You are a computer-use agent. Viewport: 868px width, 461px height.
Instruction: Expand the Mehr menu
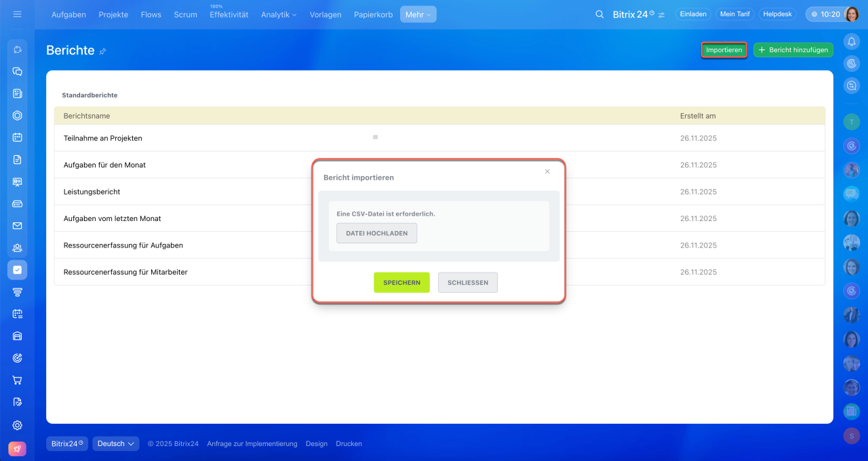[418, 14]
